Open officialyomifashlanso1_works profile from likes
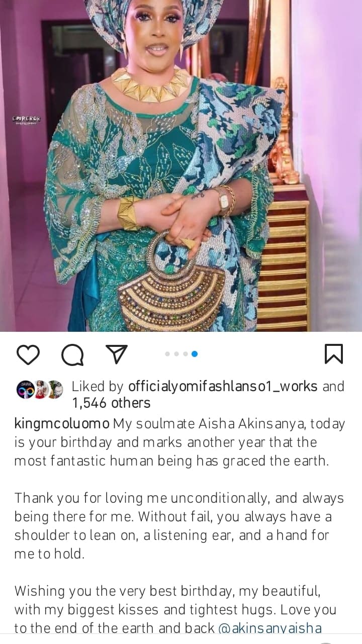The height and width of the screenshot is (644, 362). click(223, 387)
